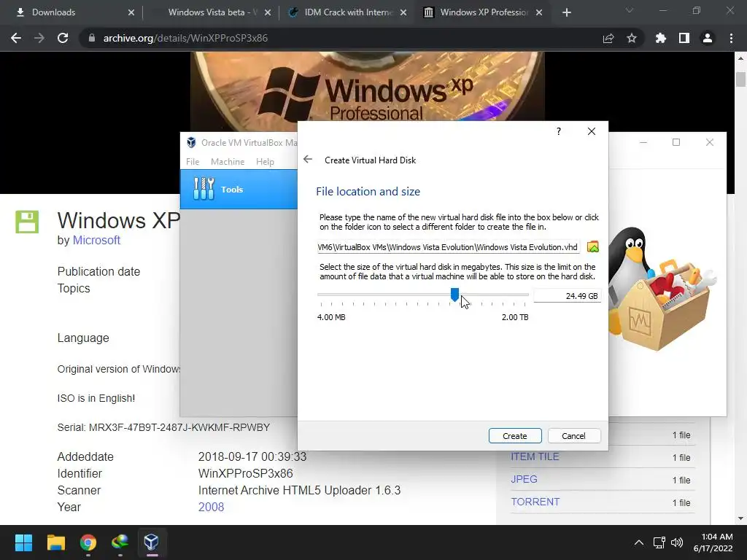
Task: Click the question mark help button in dialog
Action: 558,131
